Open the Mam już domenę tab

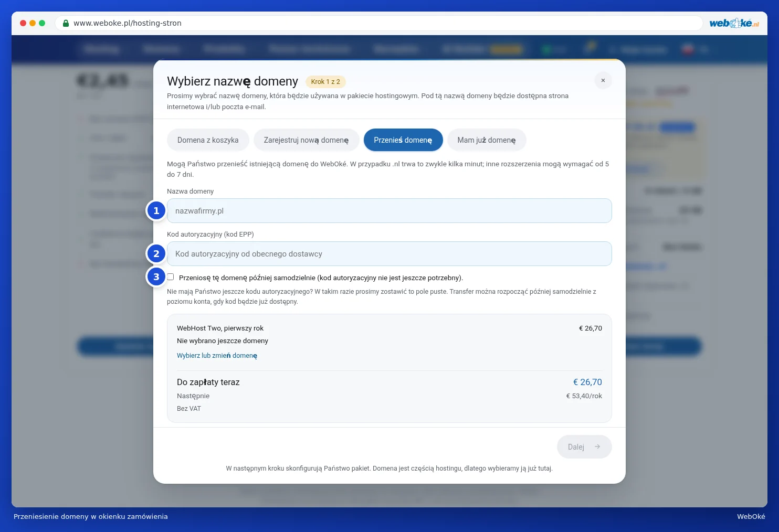tap(487, 140)
